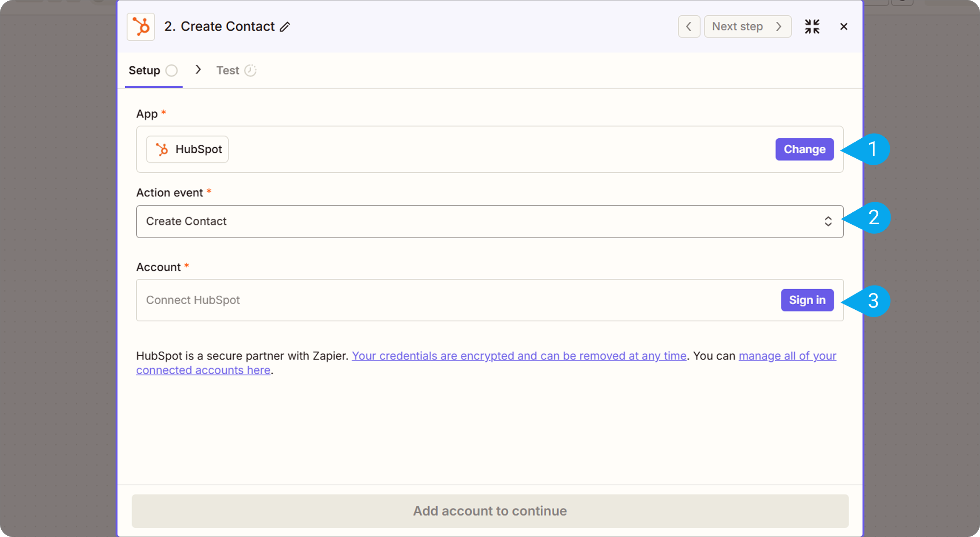980x537 pixels.
Task: Go to previous step with left chevron
Action: coord(689,27)
